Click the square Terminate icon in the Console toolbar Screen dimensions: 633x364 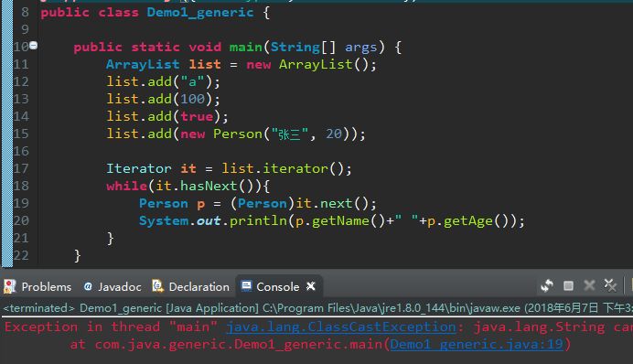568,285
